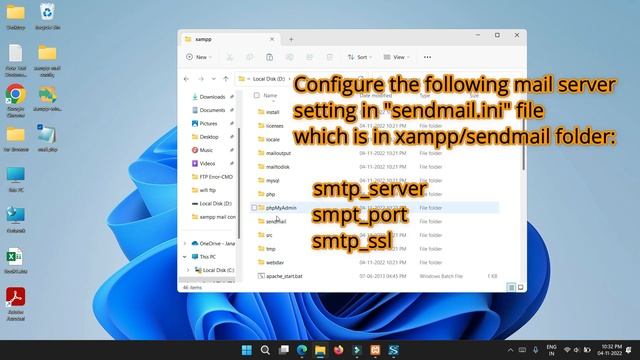
Task: Open the View dropdown
Action: [x=396, y=57]
